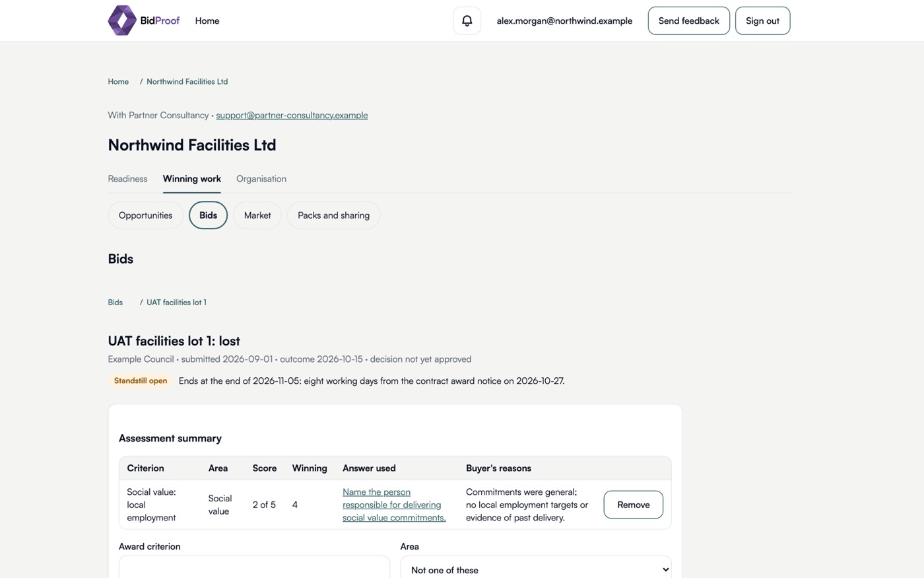Screen dimensions: 924x578
Task: Go to Home breadcrumb link
Action: pos(118,81)
